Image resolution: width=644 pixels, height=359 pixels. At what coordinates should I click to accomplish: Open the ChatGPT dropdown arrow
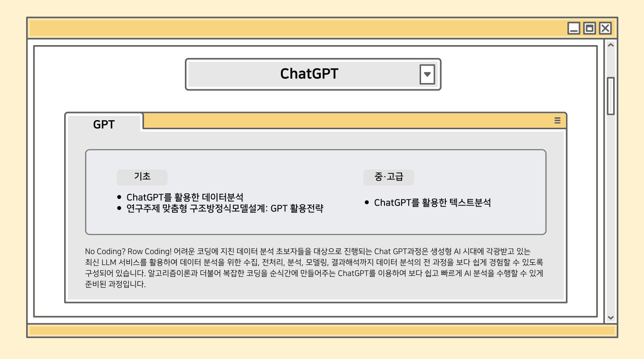click(x=427, y=75)
